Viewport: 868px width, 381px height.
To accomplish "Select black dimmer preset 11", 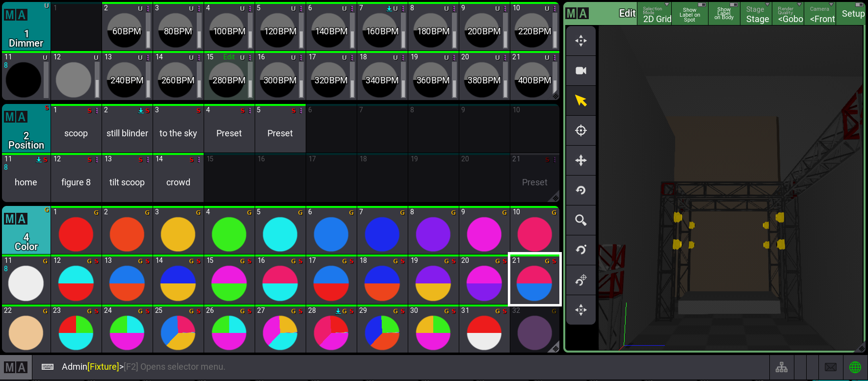I will click(26, 76).
